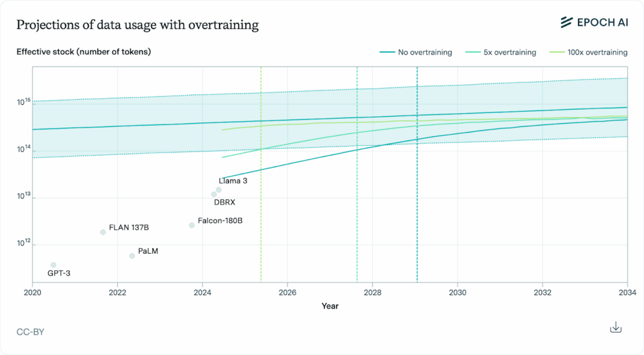Click the PaLM data point
Image resolution: width=644 pixels, height=355 pixels.
pyautogui.click(x=132, y=256)
